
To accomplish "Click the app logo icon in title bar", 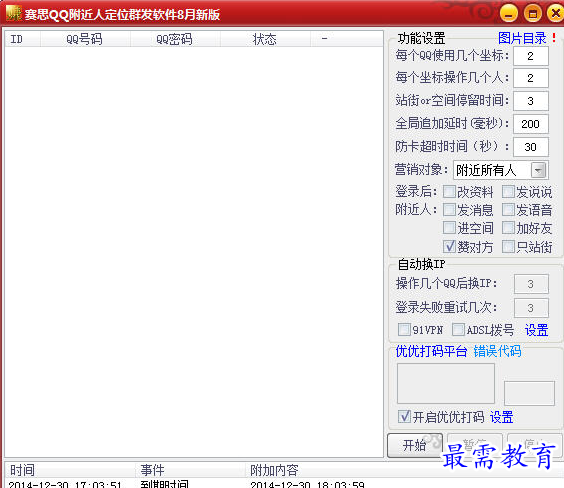I will (14, 13).
